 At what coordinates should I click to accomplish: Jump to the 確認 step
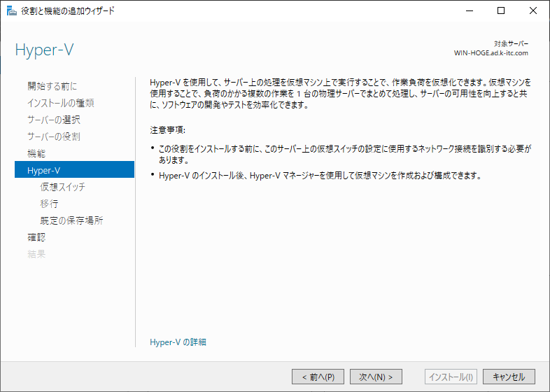coord(36,237)
